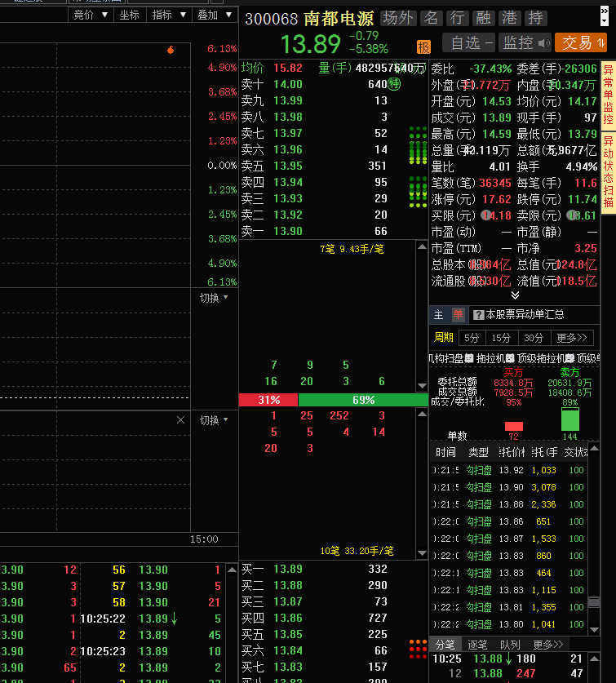Click the up arrow in the 异动单 list scrollbar
Viewport: 616px width, 683px height.
click(594, 448)
